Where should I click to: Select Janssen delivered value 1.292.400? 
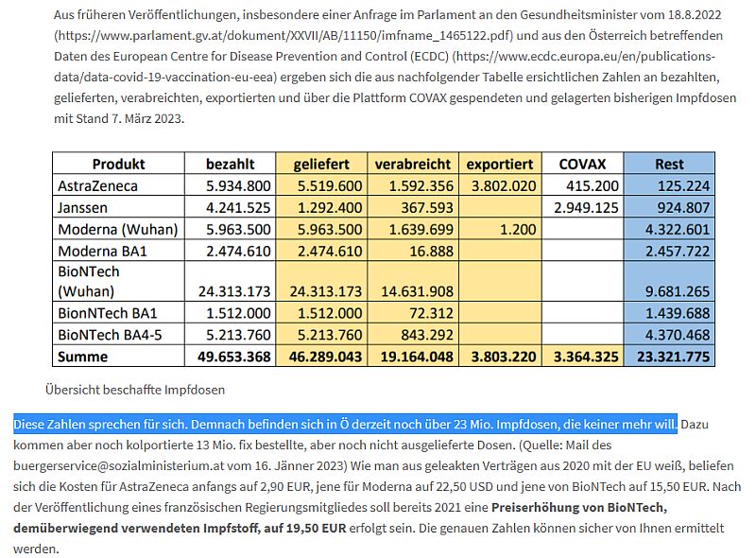tap(330, 207)
